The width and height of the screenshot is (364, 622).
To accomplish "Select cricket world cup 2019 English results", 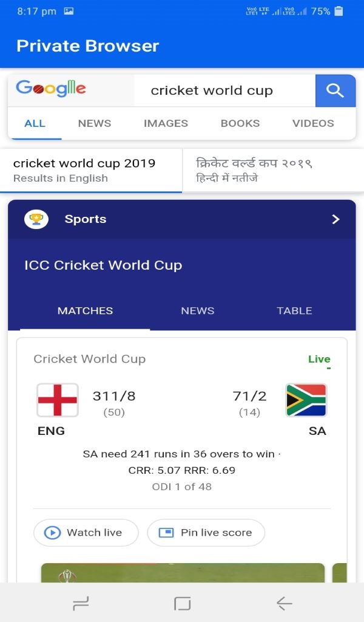I will [91, 171].
